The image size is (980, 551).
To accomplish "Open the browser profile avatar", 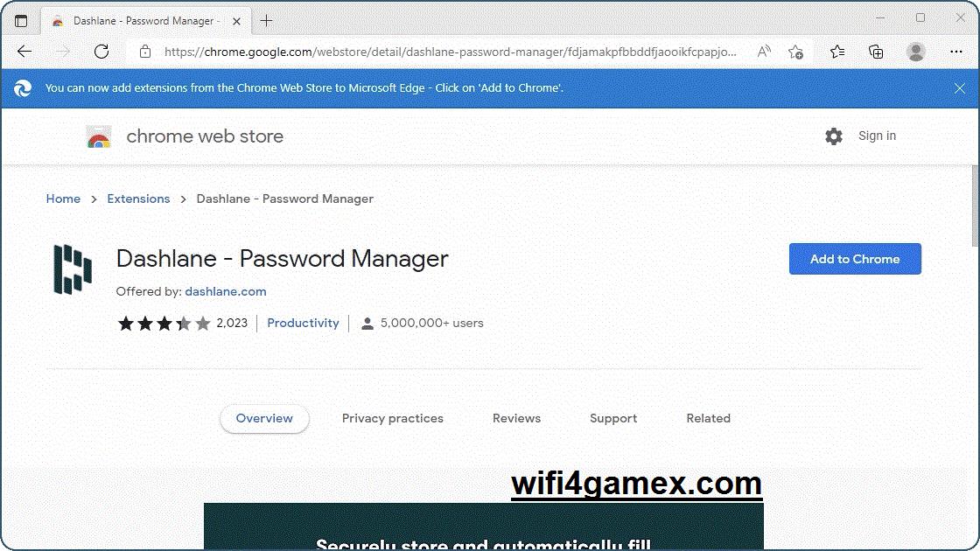I will 915,52.
